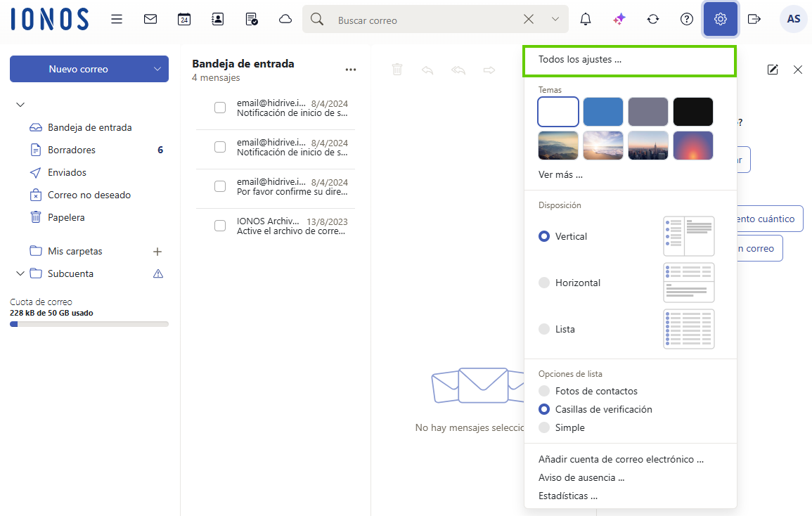Switch list options to Simple
Image resolution: width=812 pixels, height=516 pixels.
543,427
